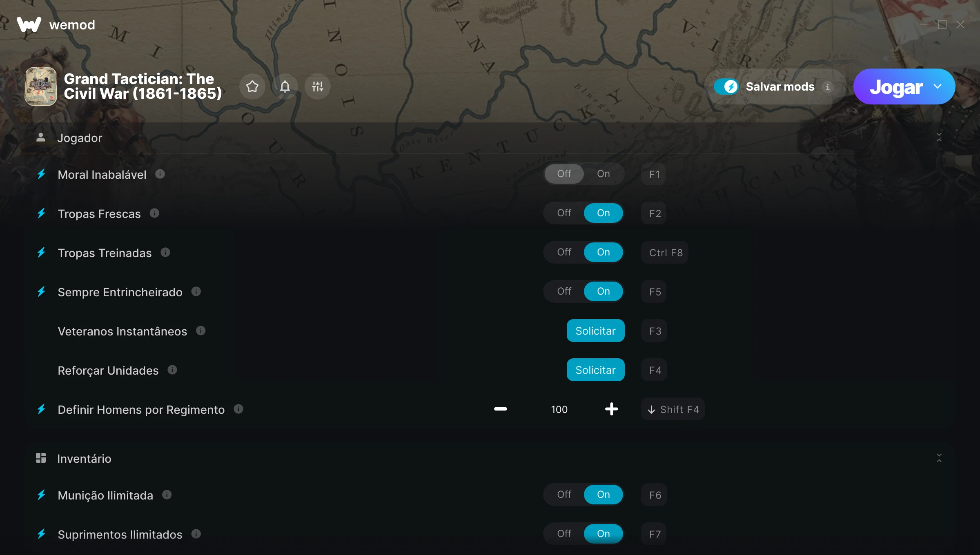The width and height of the screenshot is (980, 555).
Task: Open notifications bell icon
Action: (x=285, y=87)
